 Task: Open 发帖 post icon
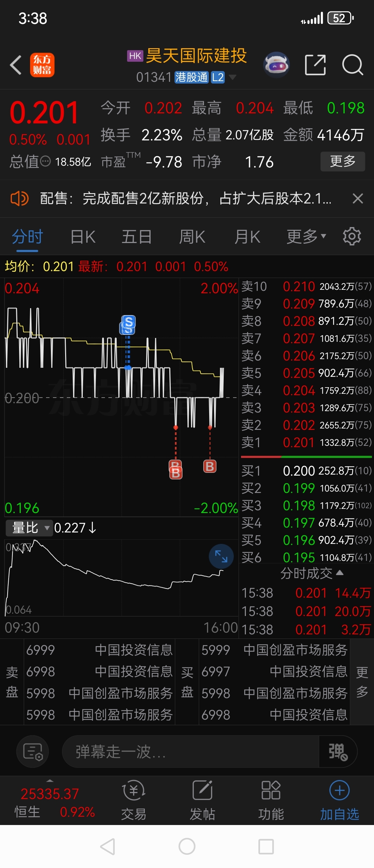point(202,800)
